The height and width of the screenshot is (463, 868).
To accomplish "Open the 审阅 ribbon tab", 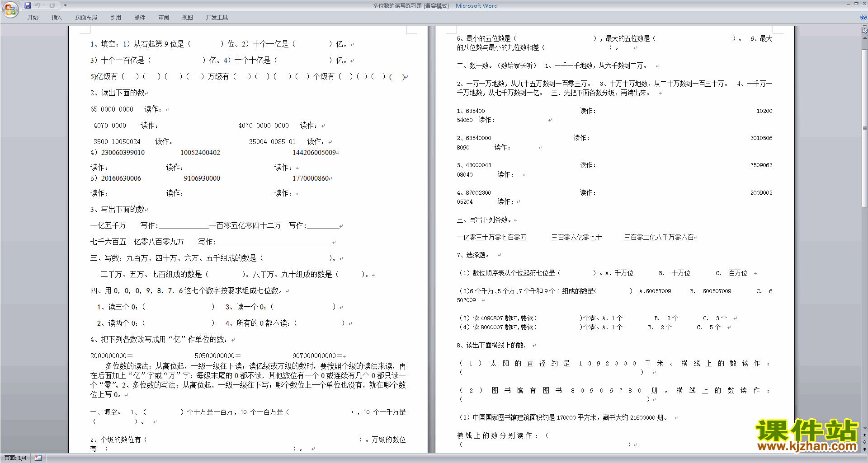I will pyautogui.click(x=164, y=18).
